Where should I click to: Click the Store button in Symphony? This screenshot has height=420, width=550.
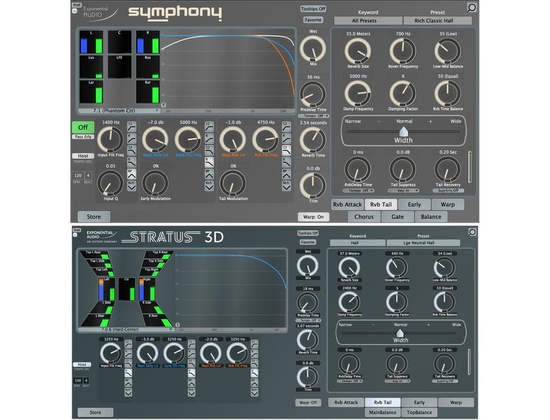click(94, 217)
